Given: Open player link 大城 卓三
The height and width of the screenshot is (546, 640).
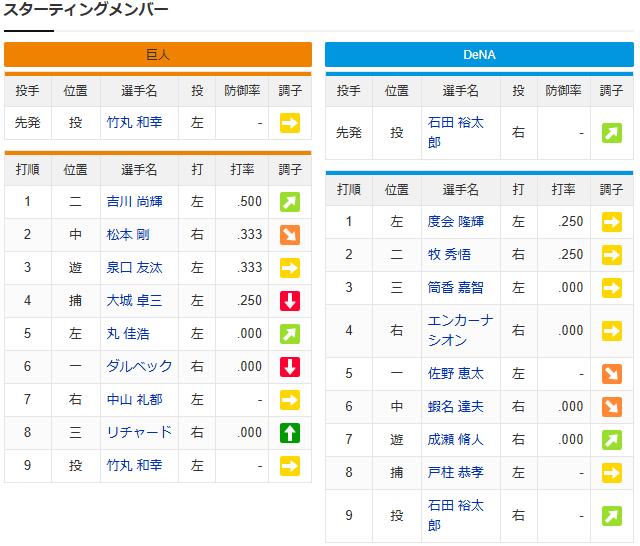Looking at the screenshot, I should pos(134,301).
